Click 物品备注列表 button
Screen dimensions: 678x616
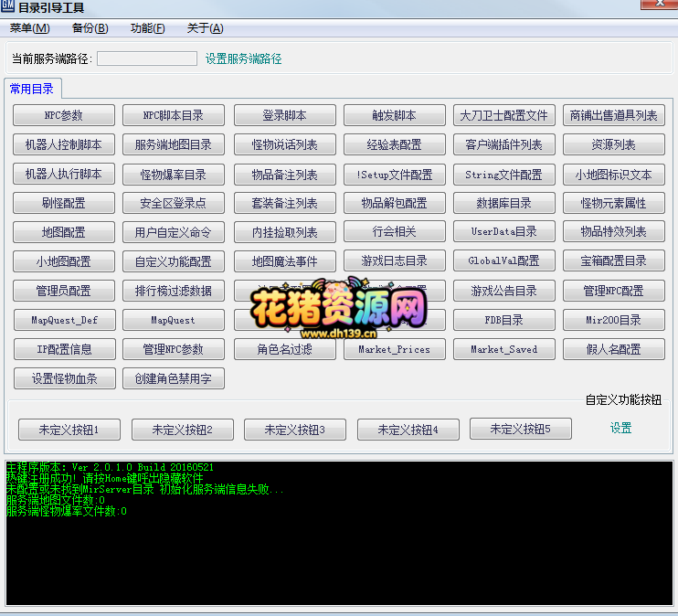pos(284,175)
